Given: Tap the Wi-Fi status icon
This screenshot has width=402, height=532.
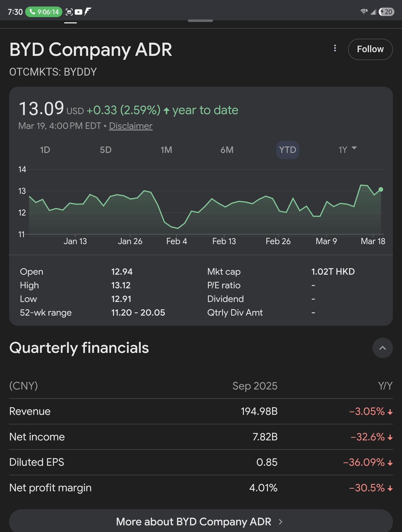Looking at the screenshot, I should tap(364, 11).
